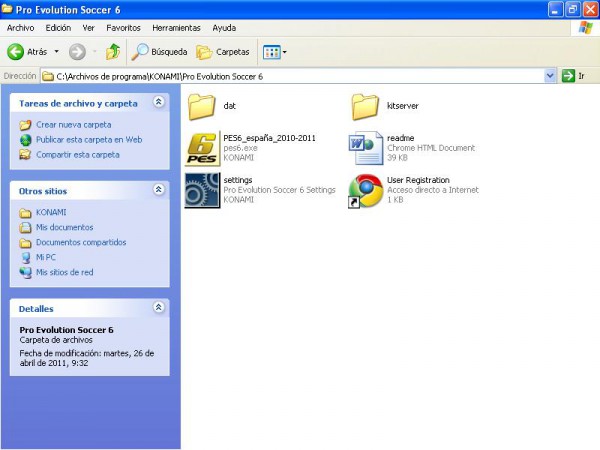Click Crear nueva carpeta link

(x=73, y=125)
